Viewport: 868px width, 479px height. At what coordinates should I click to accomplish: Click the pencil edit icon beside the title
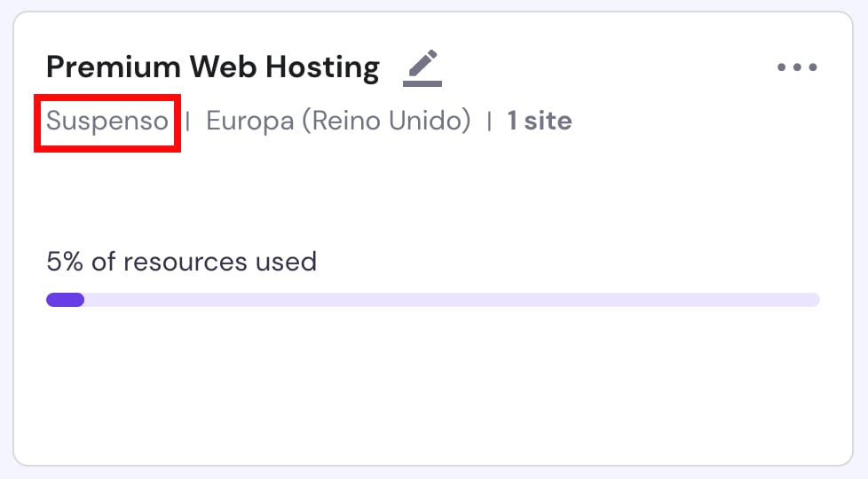pos(422,66)
